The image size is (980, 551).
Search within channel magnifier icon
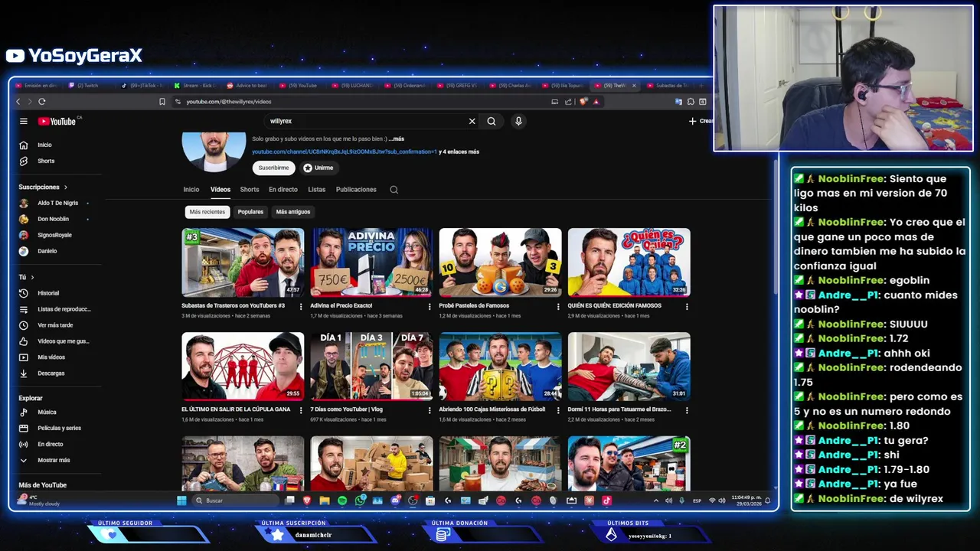coord(394,190)
